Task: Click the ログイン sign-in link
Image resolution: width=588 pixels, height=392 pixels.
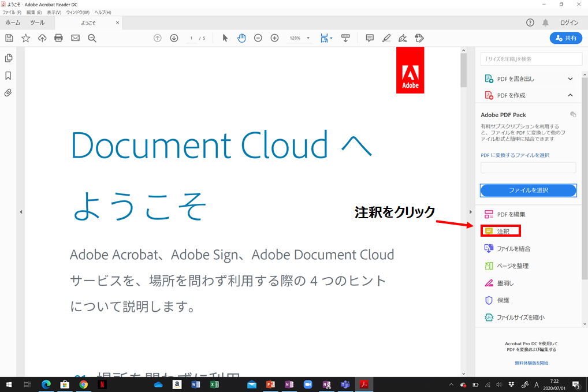Action: (x=569, y=23)
